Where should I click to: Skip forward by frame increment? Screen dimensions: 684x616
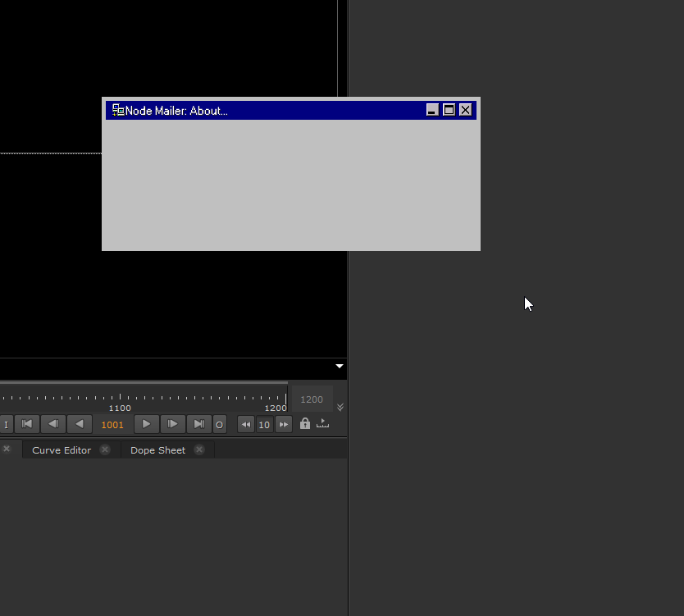[x=284, y=424]
